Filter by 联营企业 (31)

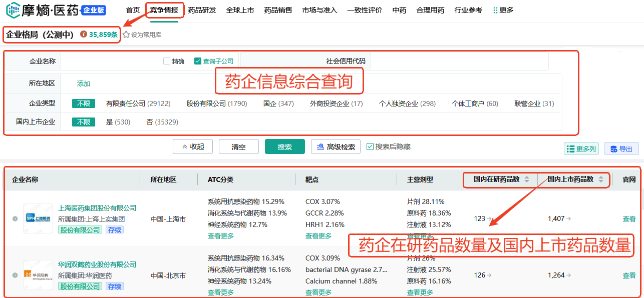(534, 103)
